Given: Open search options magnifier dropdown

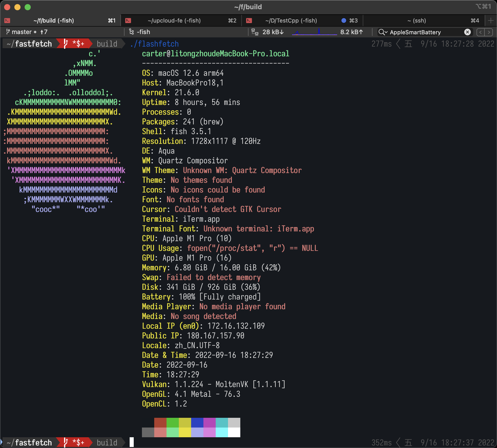Looking at the screenshot, I should [x=383, y=32].
